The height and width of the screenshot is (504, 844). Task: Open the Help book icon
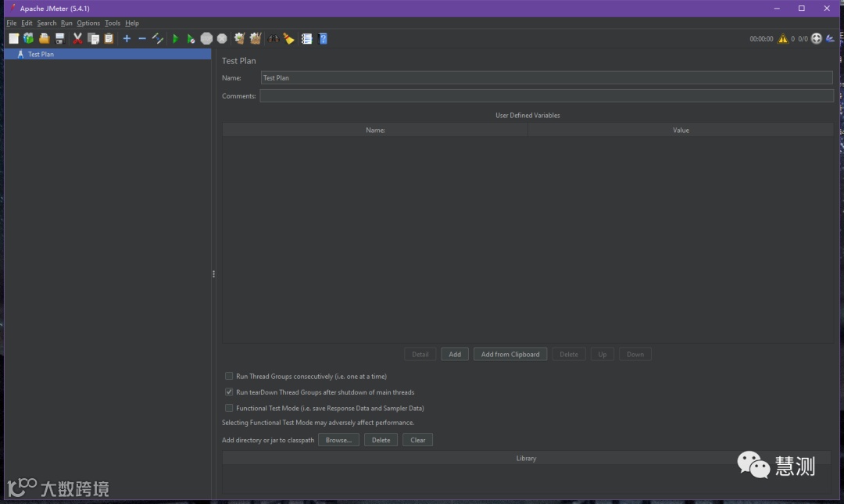point(323,39)
